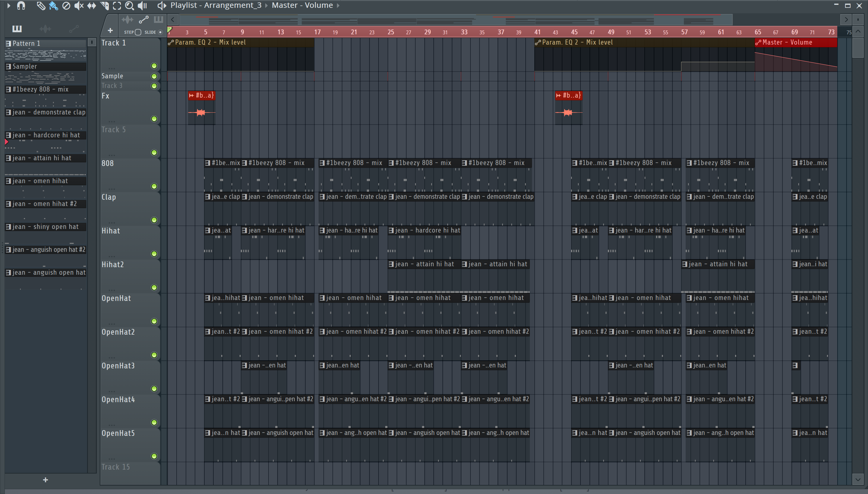Jump to bar 65 on timeline
This screenshot has width=868, height=494.
758,32
